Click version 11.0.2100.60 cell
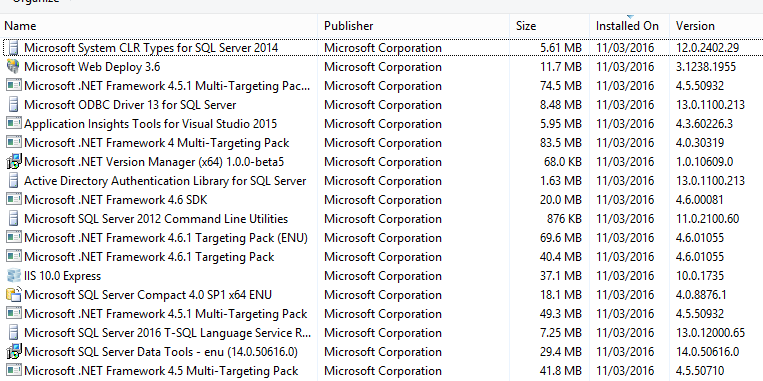 707,218
